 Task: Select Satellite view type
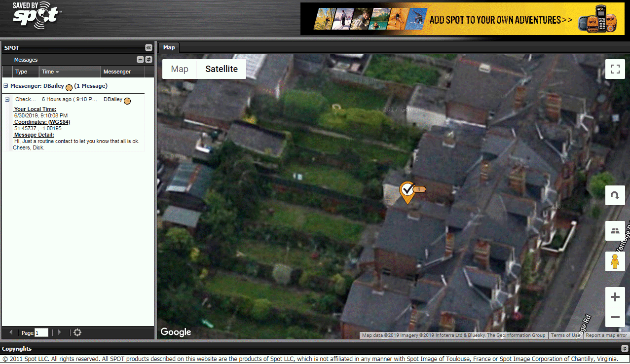tap(222, 69)
